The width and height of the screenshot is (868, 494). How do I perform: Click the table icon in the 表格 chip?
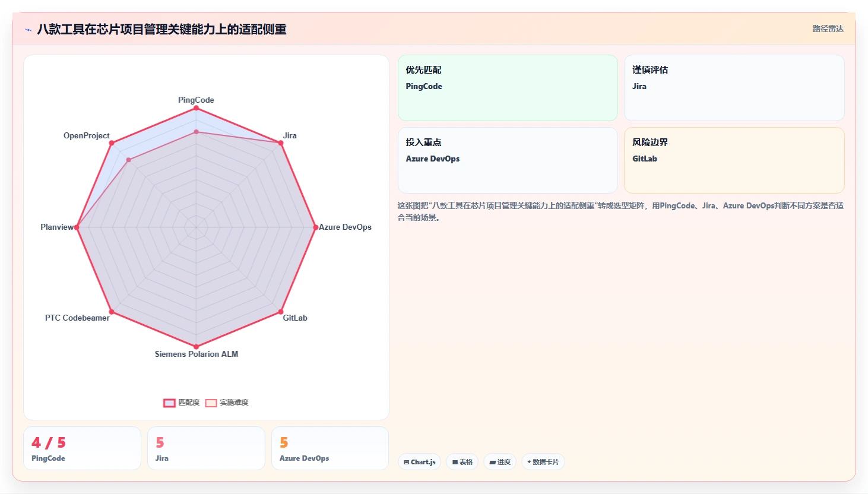pyautogui.click(x=455, y=462)
